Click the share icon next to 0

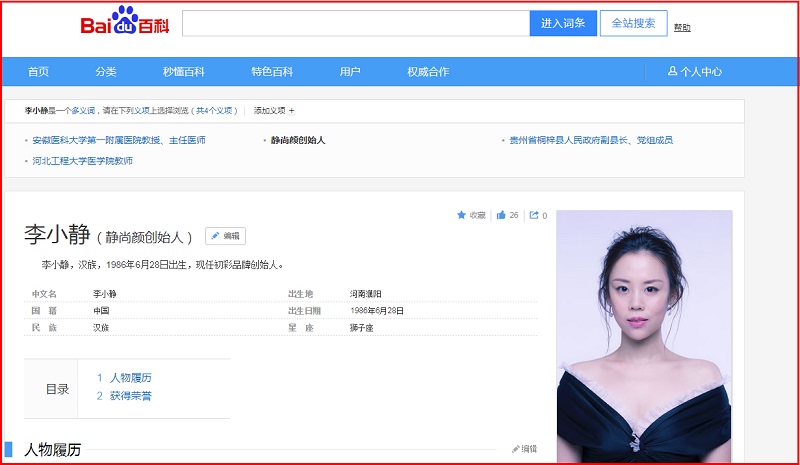point(534,215)
